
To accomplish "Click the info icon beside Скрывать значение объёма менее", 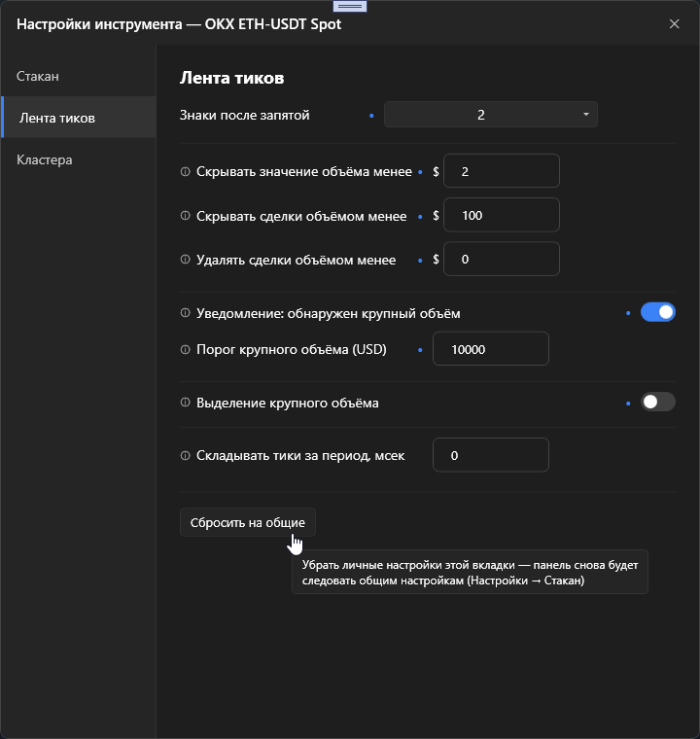I will point(186,171).
